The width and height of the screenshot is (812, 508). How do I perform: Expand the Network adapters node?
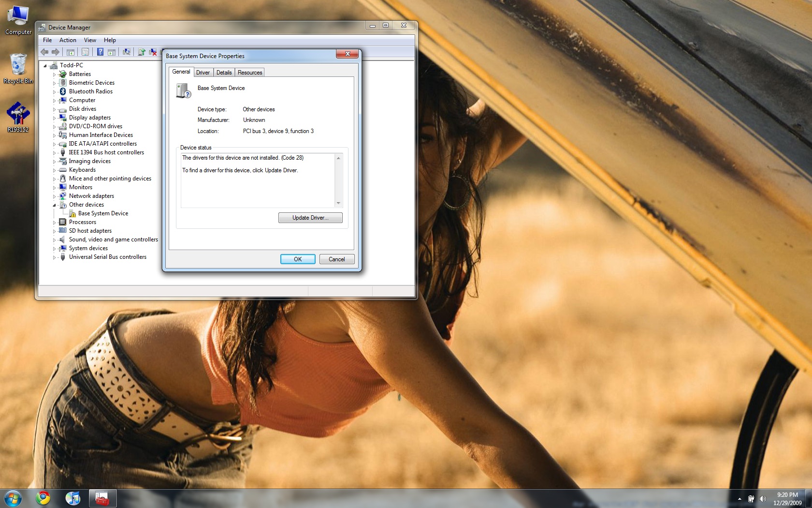pyautogui.click(x=54, y=196)
